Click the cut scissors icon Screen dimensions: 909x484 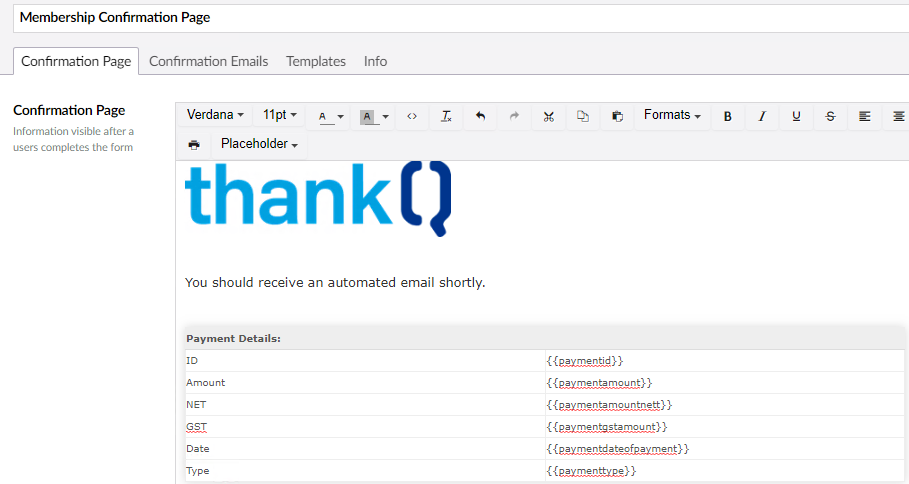(x=548, y=117)
